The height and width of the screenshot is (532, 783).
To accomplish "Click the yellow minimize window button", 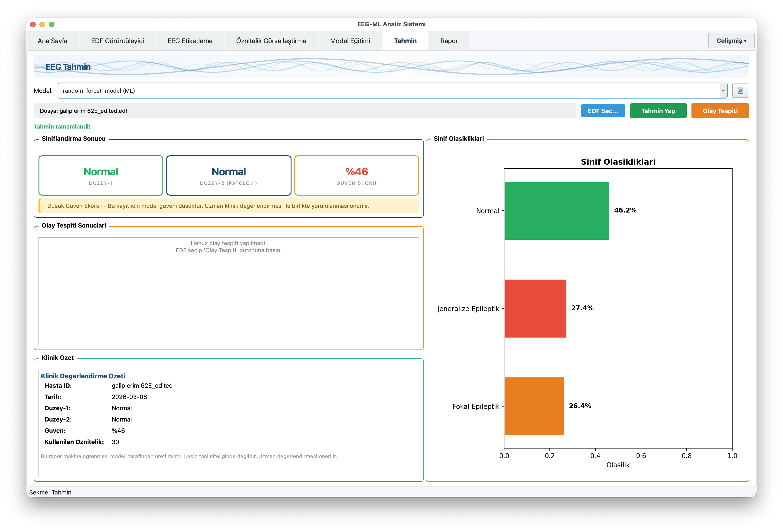I will (x=42, y=24).
